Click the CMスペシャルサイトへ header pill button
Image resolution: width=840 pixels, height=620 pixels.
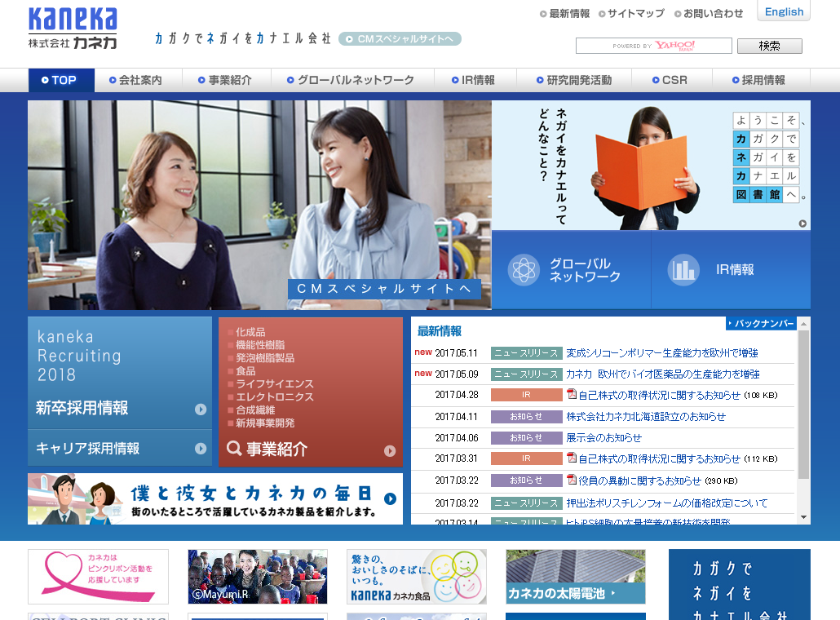coord(400,38)
